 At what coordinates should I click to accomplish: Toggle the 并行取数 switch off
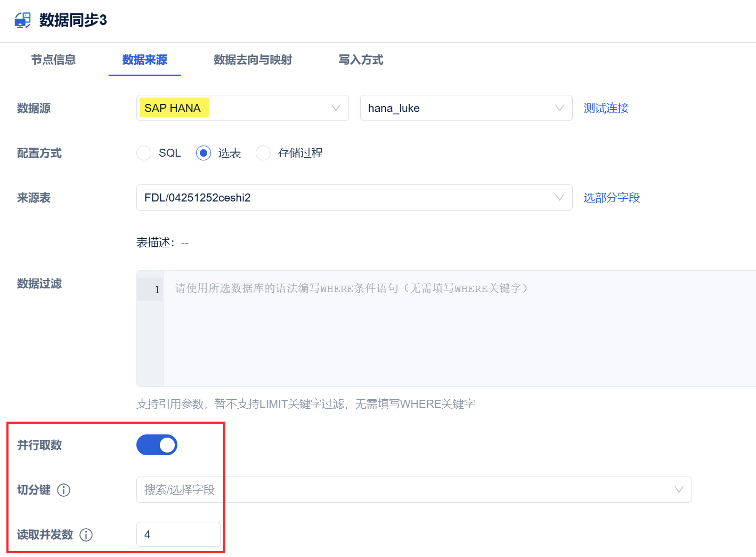click(157, 445)
